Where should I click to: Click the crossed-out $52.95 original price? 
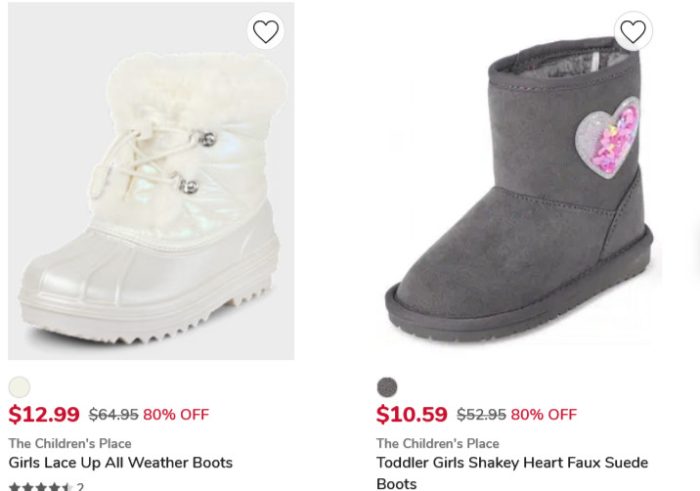coord(481,414)
